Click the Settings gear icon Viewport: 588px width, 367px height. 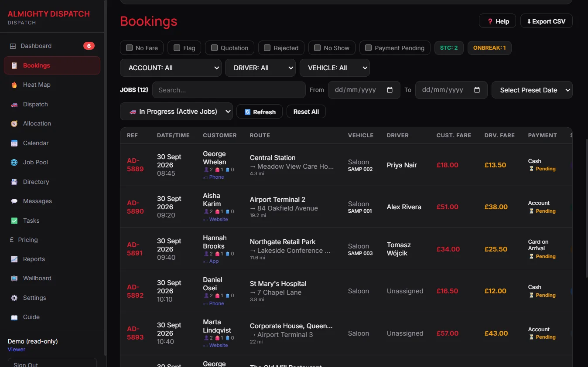pos(14,298)
